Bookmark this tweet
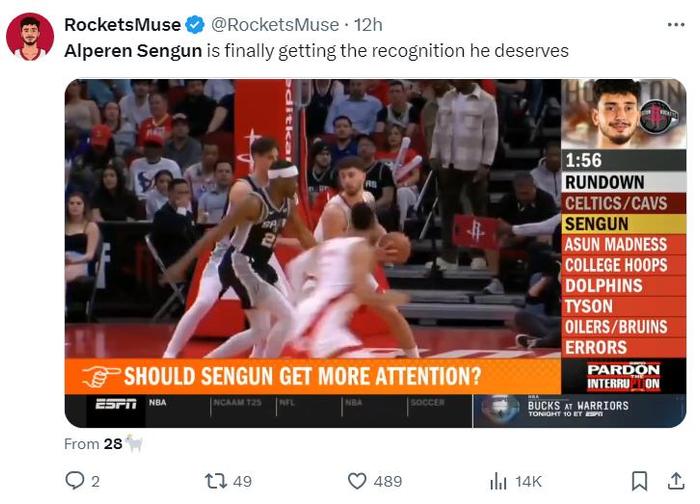The image size is (700, 504). 639,481
